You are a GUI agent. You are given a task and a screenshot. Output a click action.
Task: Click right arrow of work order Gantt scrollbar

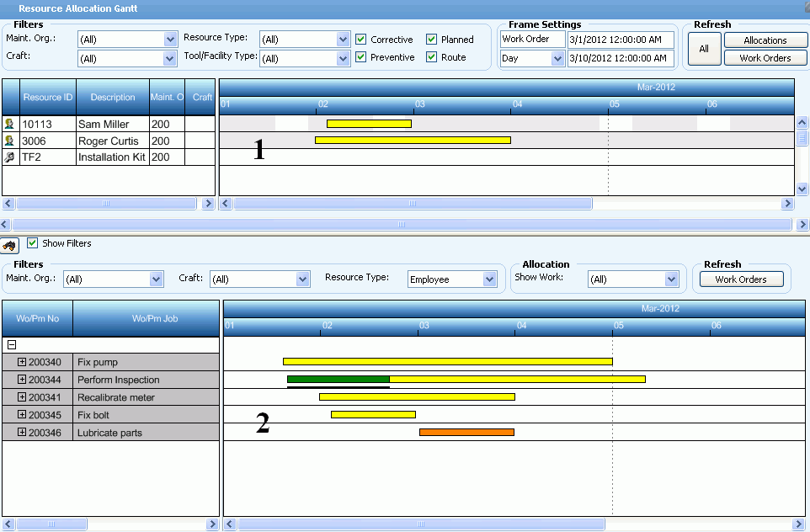point(800,524)
